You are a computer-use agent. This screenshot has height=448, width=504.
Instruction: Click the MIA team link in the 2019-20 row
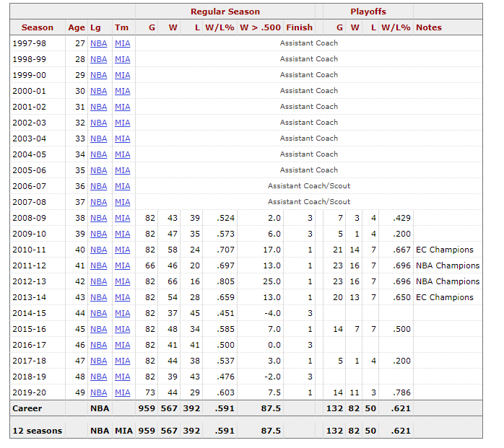tap(123, 392)
